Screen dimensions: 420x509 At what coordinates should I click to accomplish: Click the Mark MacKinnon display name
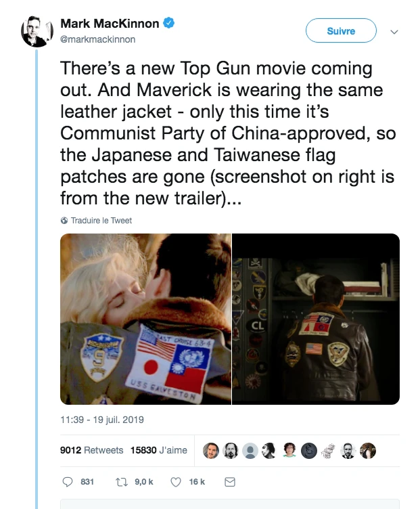pos(110,24)
